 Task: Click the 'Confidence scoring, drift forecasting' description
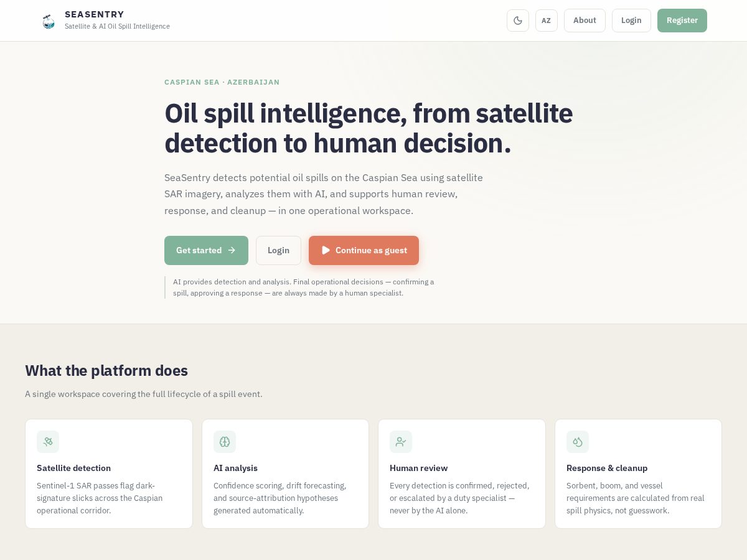click(280, 498)
